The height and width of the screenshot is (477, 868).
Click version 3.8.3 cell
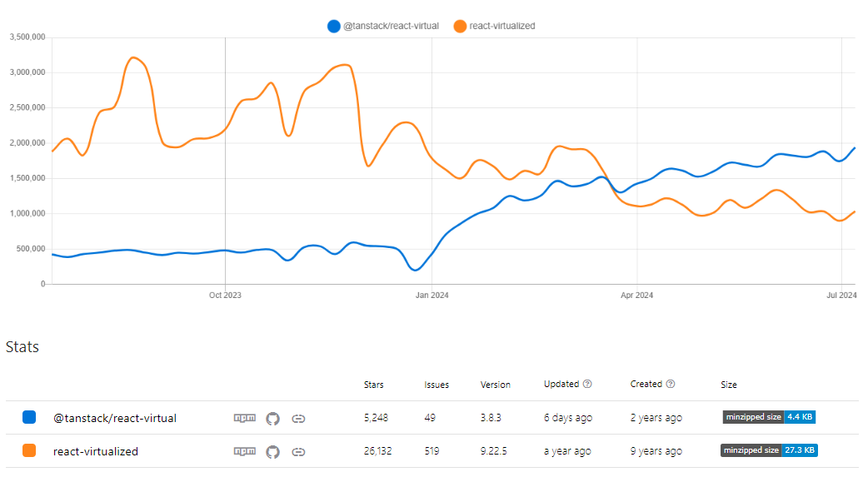tap(491, 418)
